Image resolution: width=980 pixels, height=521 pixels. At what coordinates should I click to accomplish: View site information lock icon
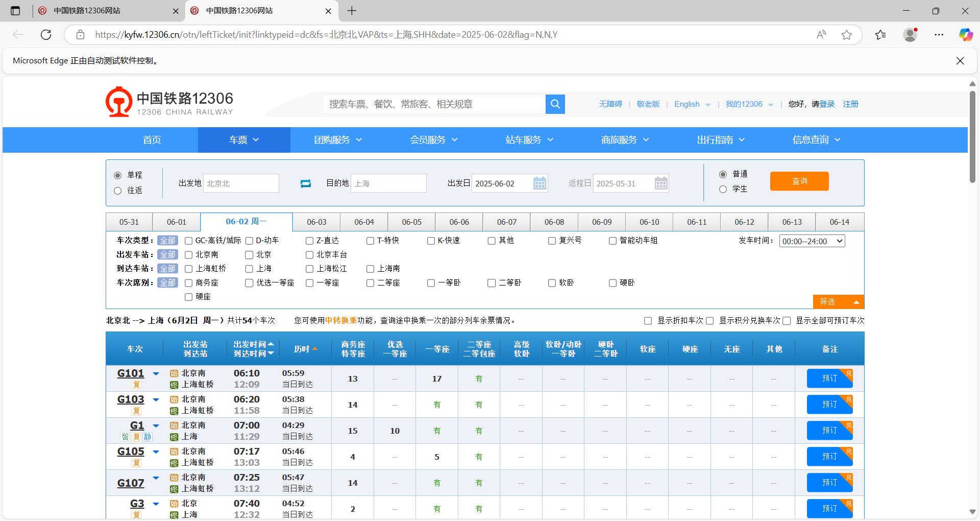pos(80,35)
